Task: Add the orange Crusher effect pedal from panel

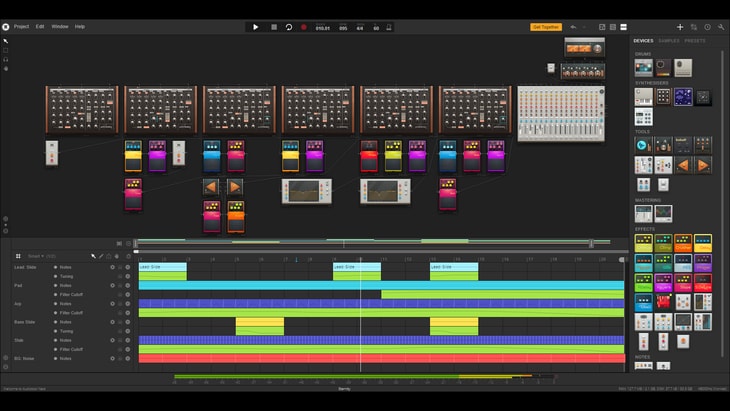Action: [x=683, y=243]
